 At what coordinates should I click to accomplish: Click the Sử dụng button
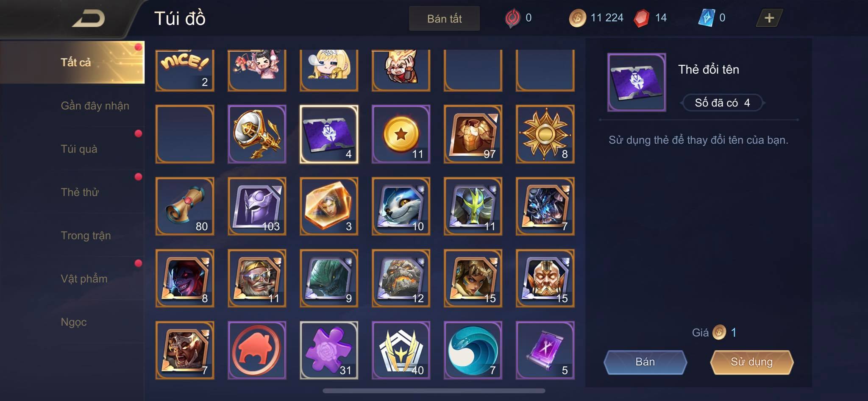[751, 362]
